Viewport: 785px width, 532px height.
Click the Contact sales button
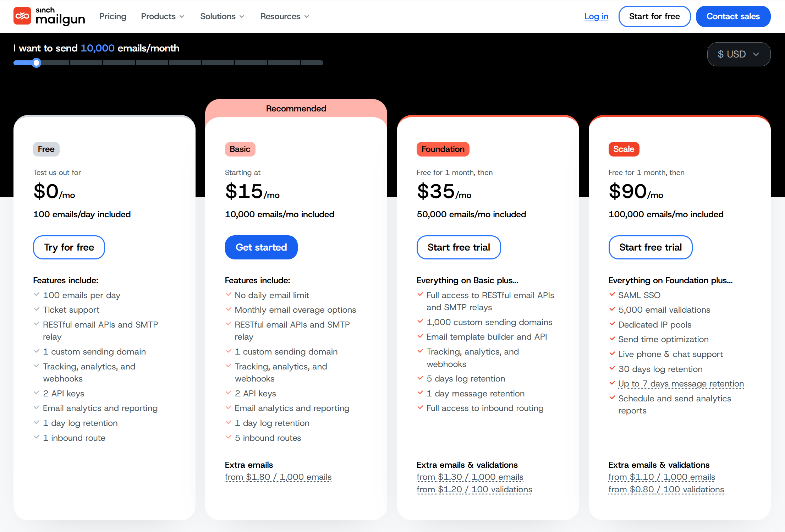click(733, 16)
